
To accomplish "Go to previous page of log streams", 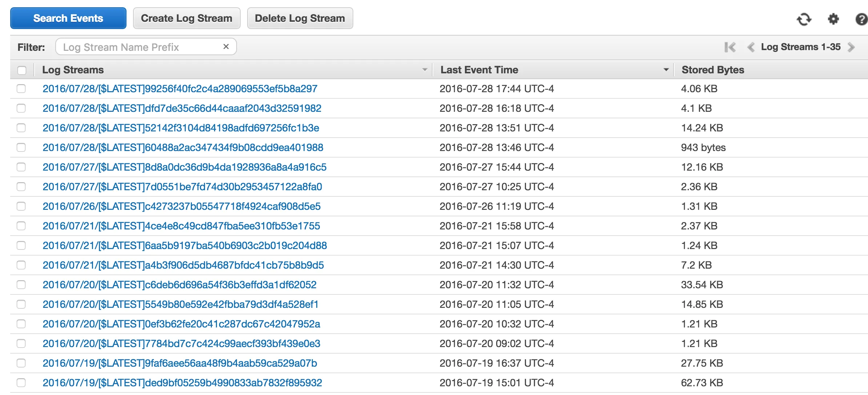I will click(751, 47).
